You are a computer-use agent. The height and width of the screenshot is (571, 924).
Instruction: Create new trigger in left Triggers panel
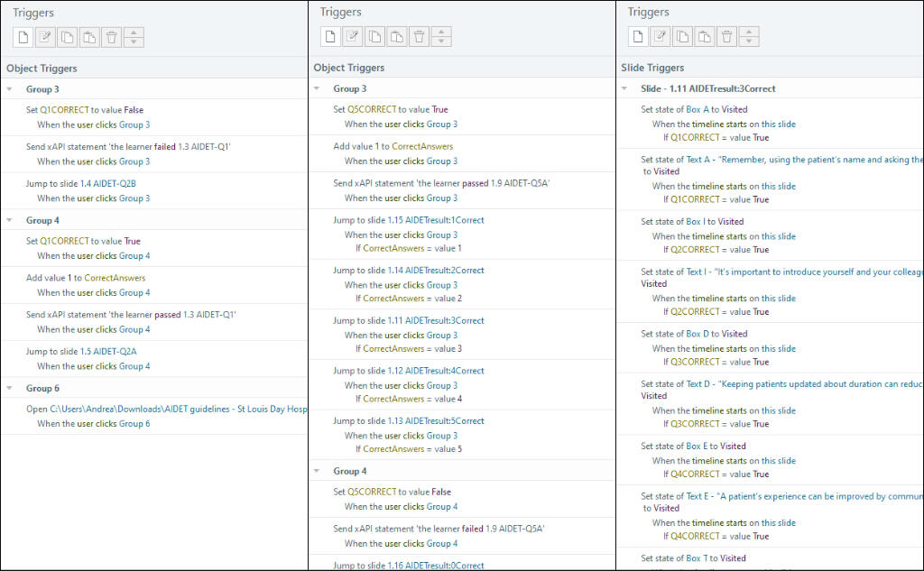click(x=23, y=37)
